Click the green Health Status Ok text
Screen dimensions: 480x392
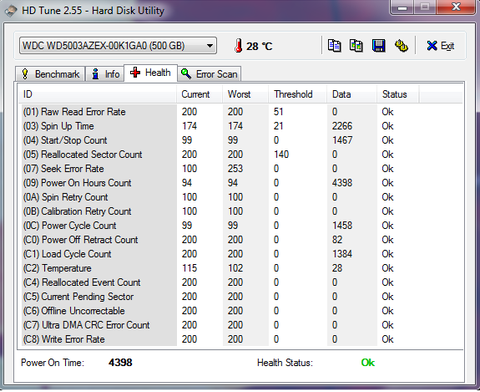[x=368, y=363]
